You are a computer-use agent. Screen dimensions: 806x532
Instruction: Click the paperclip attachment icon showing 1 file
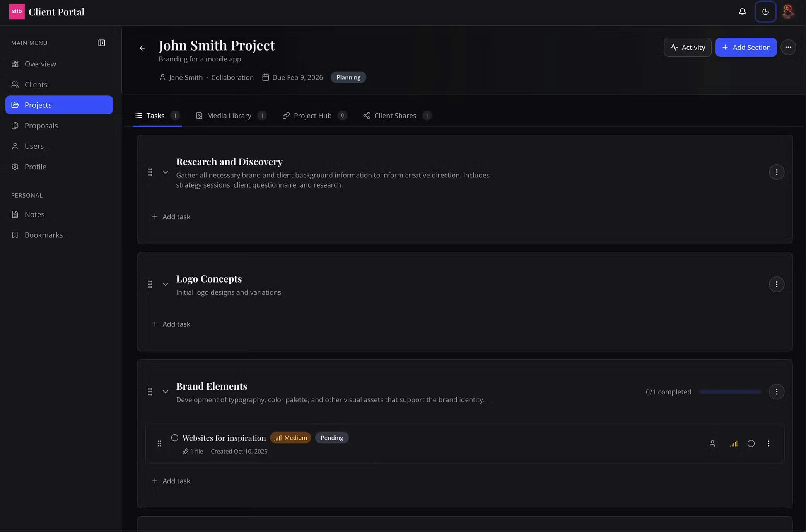(x=185, y=451)
